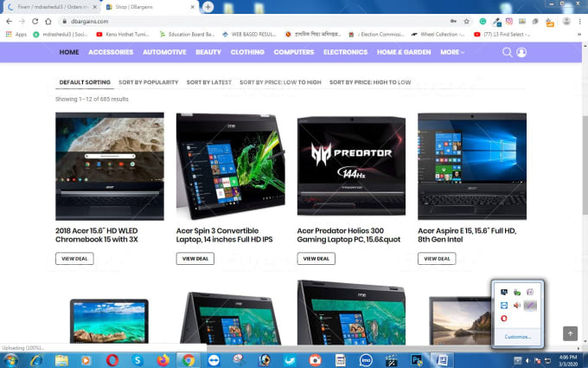Image resolution: width=588 pixels, height=368 pixels.
Task: Click the Opera icon in the tray popup
Action: [504, 319]
